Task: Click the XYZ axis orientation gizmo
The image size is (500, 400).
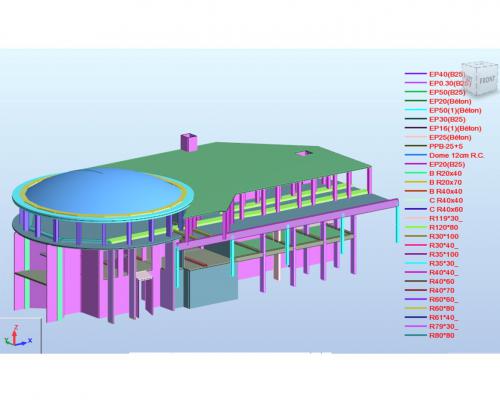Action: (x=18, y=336)
